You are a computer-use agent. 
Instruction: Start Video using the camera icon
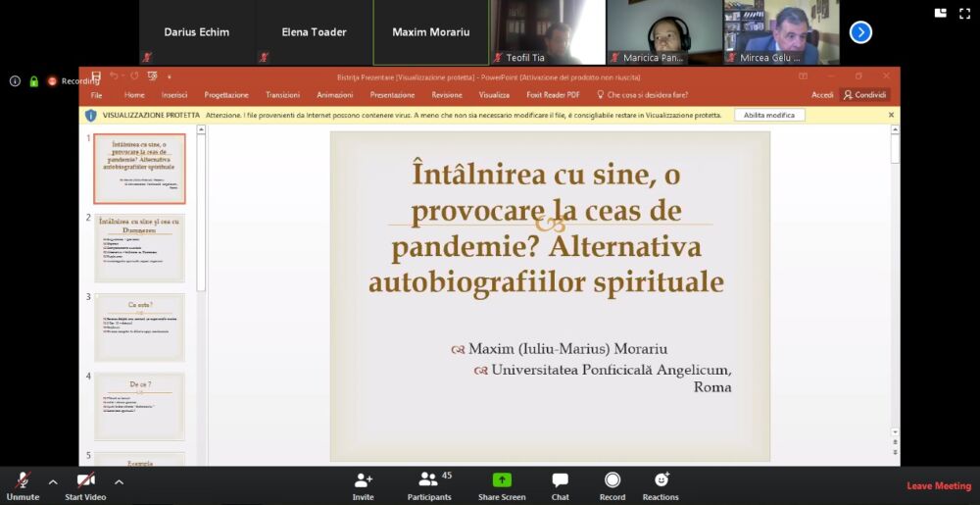(x=85, y=480)
